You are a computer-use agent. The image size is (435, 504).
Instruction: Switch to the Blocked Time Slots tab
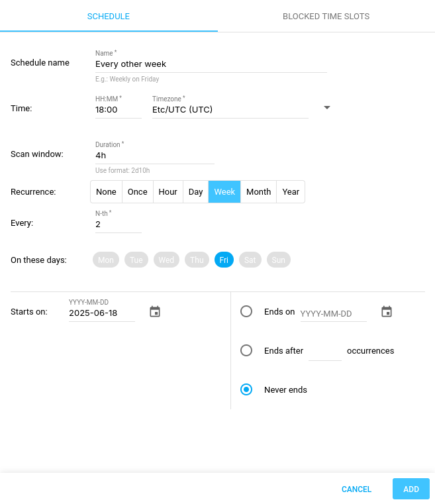tap(326, 16)
